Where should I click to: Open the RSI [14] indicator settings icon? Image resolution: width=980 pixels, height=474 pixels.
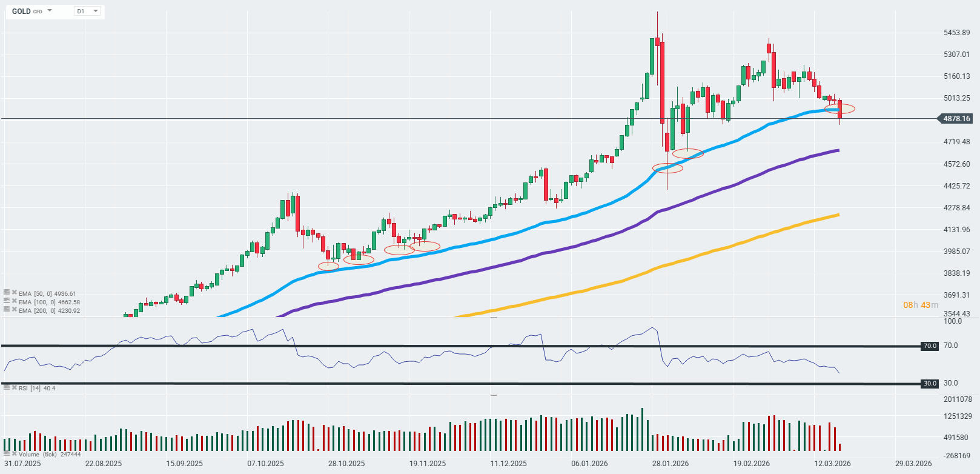click(7, 387)
